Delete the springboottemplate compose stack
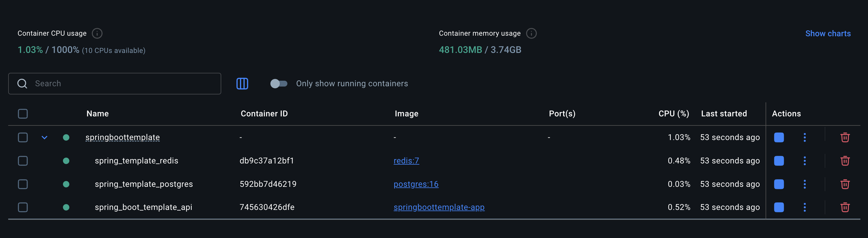The image size is (868, 238). coord(845,137)
